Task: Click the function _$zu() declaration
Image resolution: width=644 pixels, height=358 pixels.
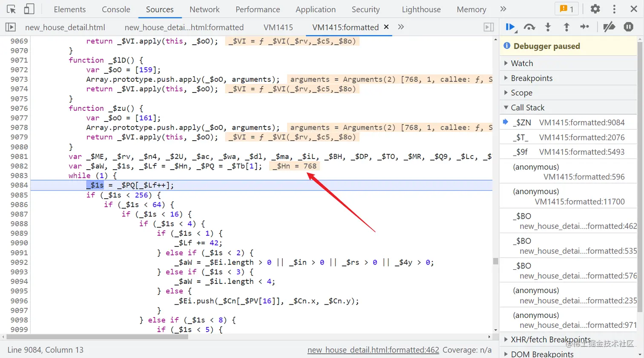Action: pos(106,108)
